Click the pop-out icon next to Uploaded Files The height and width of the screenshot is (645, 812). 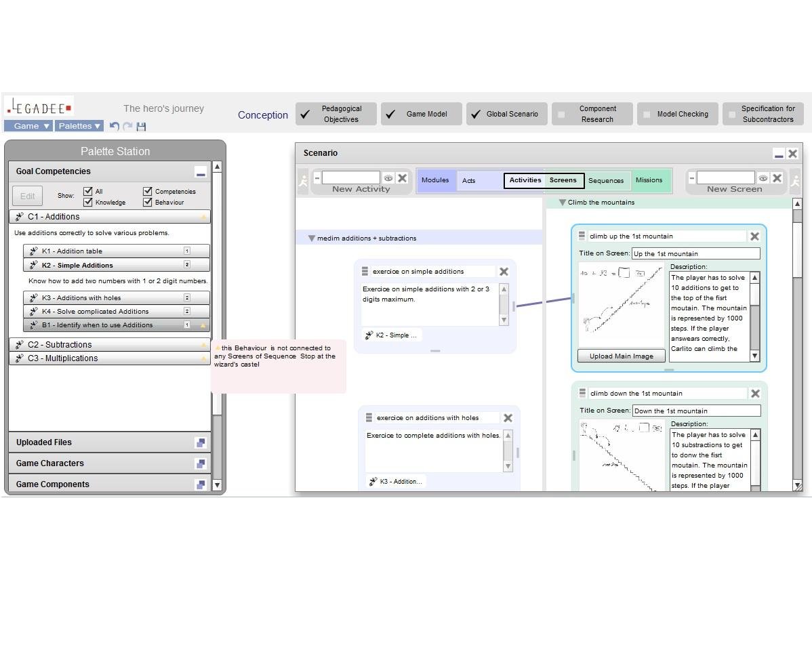(201, 442)
